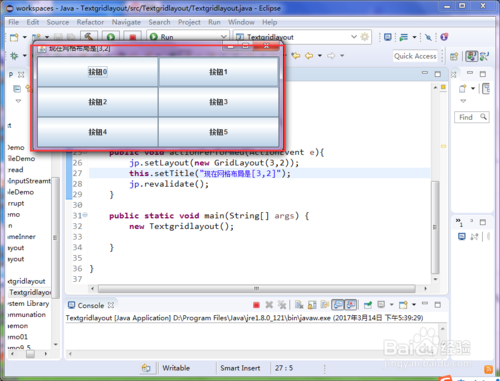Click the toolbar monitor icon
Image resolution: width=500 pixels, height=381 pixels.
pos(388,37)
